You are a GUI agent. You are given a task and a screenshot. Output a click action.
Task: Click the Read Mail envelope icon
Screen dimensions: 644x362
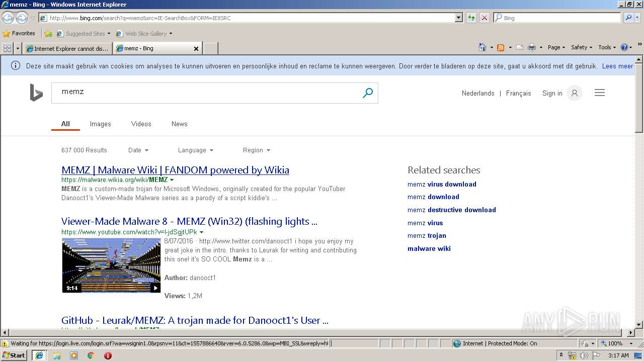(x=520, y=47)
